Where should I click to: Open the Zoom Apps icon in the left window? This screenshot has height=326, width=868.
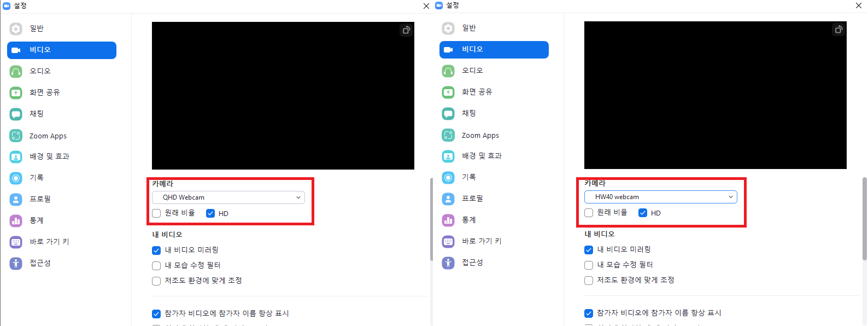16,136
